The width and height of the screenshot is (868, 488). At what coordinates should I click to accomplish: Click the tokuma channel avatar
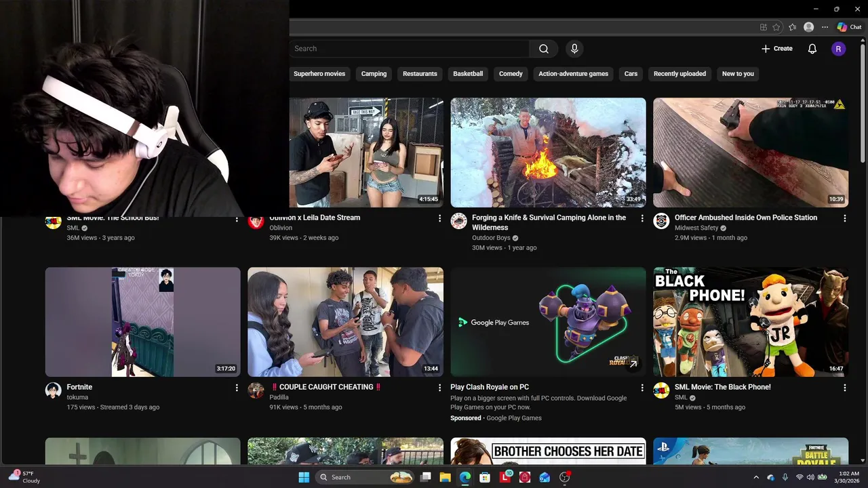53,390
